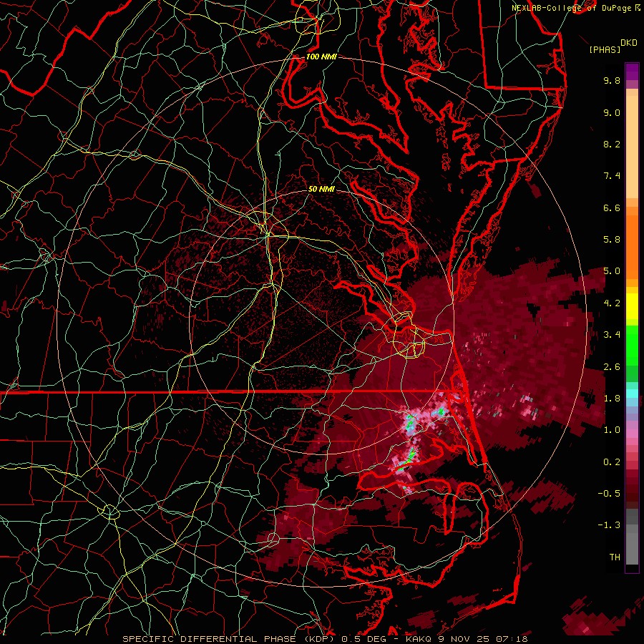Click the -1.3 value on color scale

tap(609, 525)
